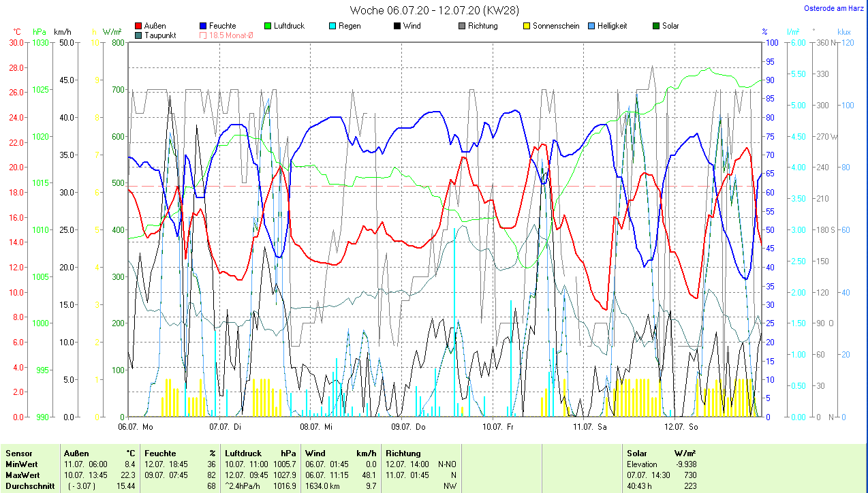The height and width of the screenshot is (493, 868).
Task: Click the Helligkeit legend swatch
Action: coord(591,26)
